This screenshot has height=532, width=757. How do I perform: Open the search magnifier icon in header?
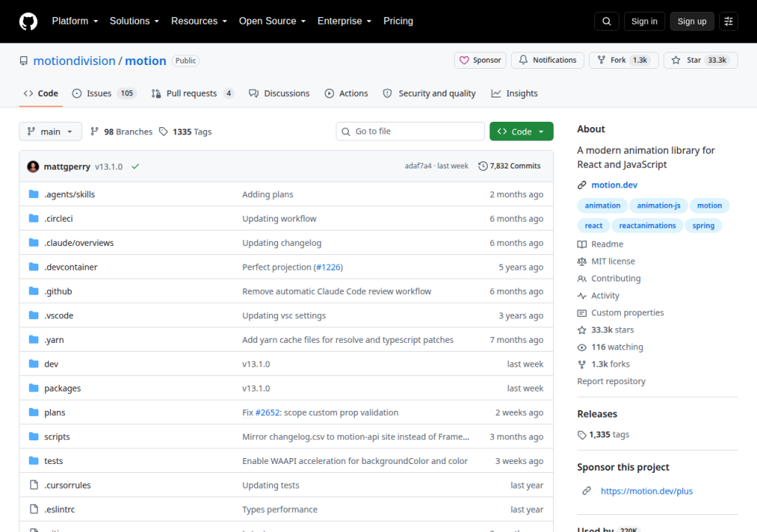tap(606, 21)
